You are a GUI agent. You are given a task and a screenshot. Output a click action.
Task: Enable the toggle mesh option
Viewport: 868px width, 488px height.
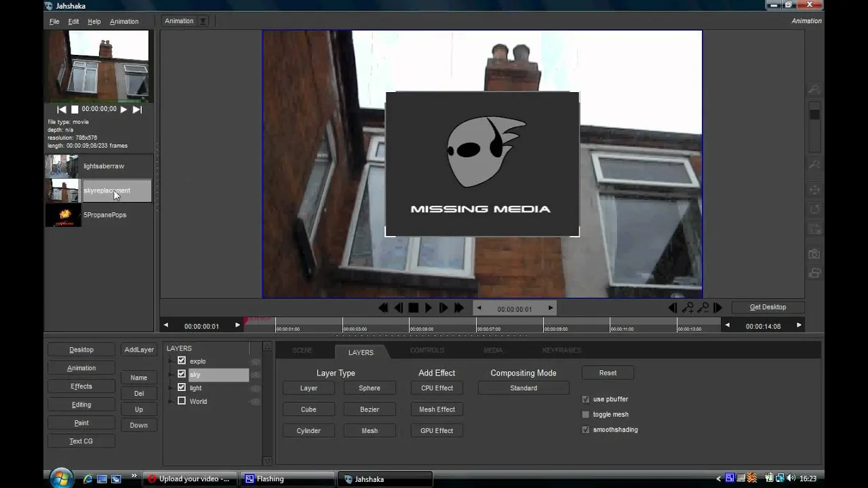point(586,414)
